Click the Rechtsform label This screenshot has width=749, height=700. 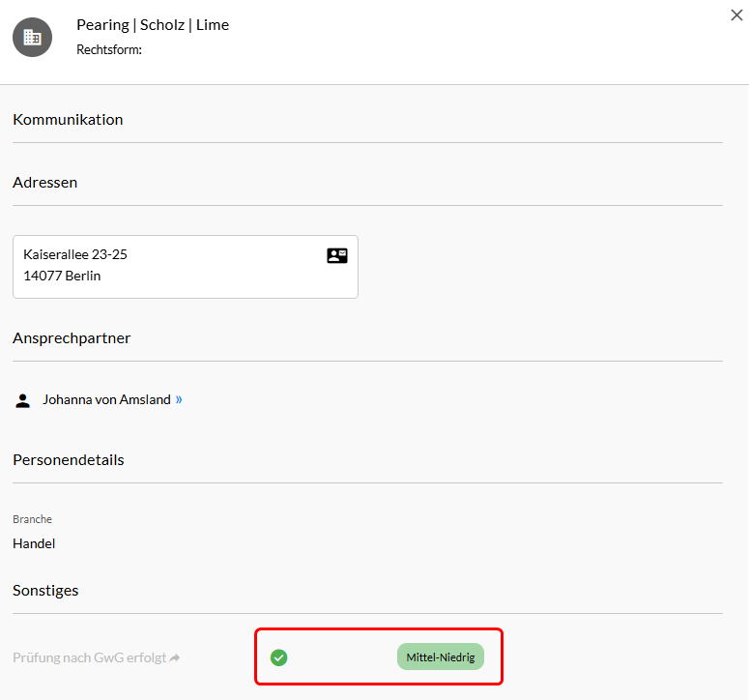(109, 49)
